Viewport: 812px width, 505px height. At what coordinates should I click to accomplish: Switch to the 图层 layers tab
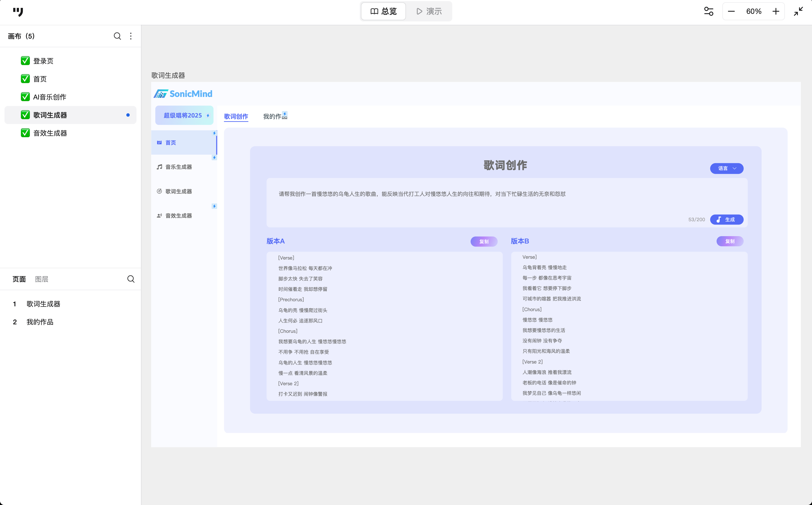click(42, 279)
